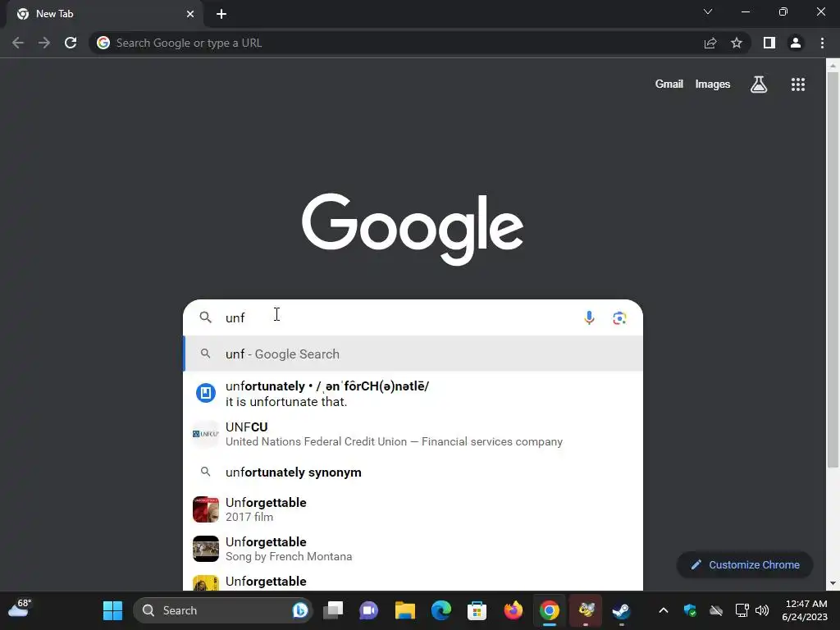
Task: Click the taskbar Search box
Action: (222, 610)
